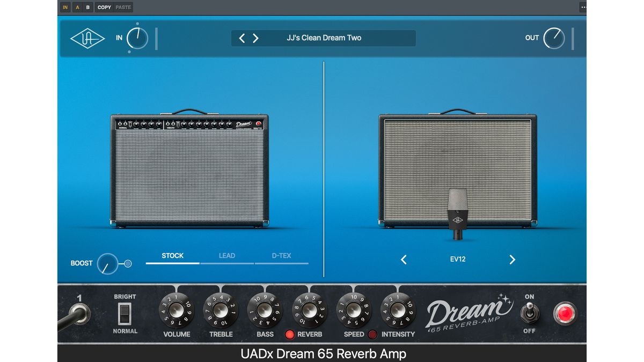Click the COPY button in the toolbar
Screen dimensions: 644x362
[104, 7]
